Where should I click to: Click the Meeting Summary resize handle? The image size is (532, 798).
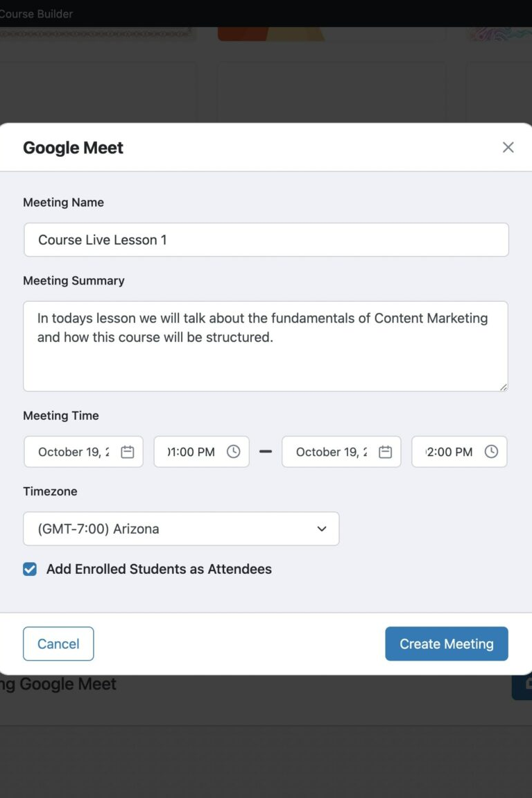pyautogui.click(x=503, y=387)
